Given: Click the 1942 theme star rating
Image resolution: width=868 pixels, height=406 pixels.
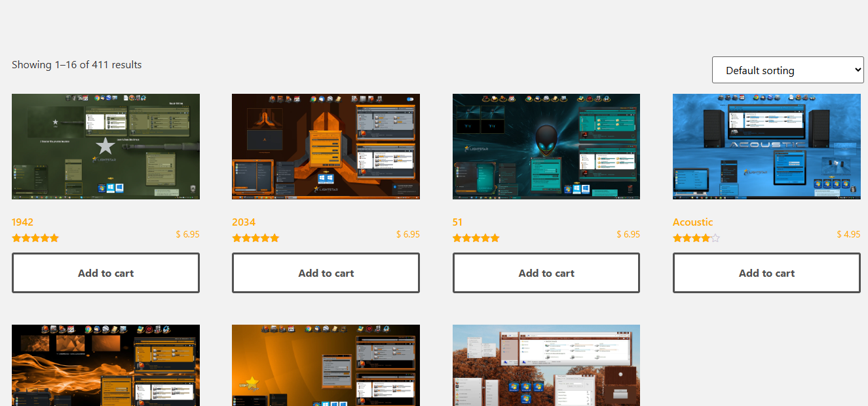Looking at the screenshot, I should click(35, 238).
